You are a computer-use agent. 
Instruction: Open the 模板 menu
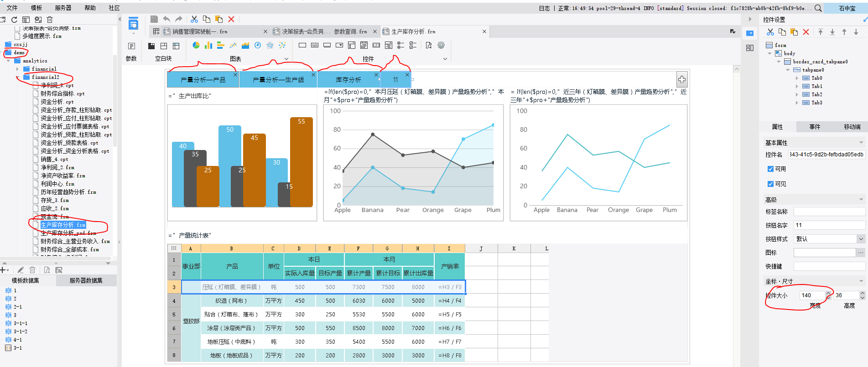(36, 8)
